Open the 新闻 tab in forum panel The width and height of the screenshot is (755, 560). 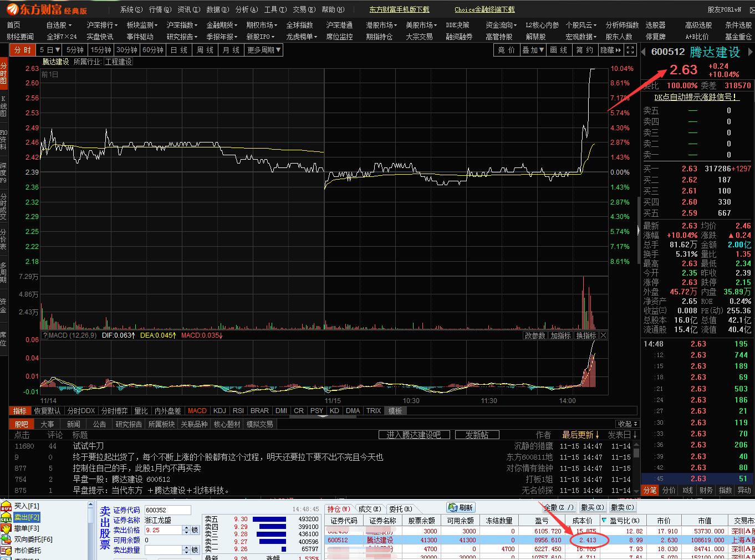(x=74, y=424)
